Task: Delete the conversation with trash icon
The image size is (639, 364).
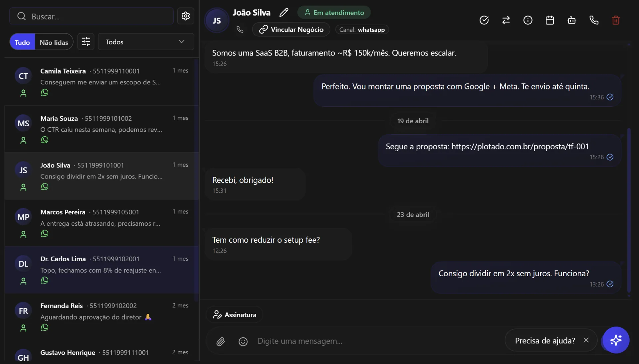Action: pos(616,20)
